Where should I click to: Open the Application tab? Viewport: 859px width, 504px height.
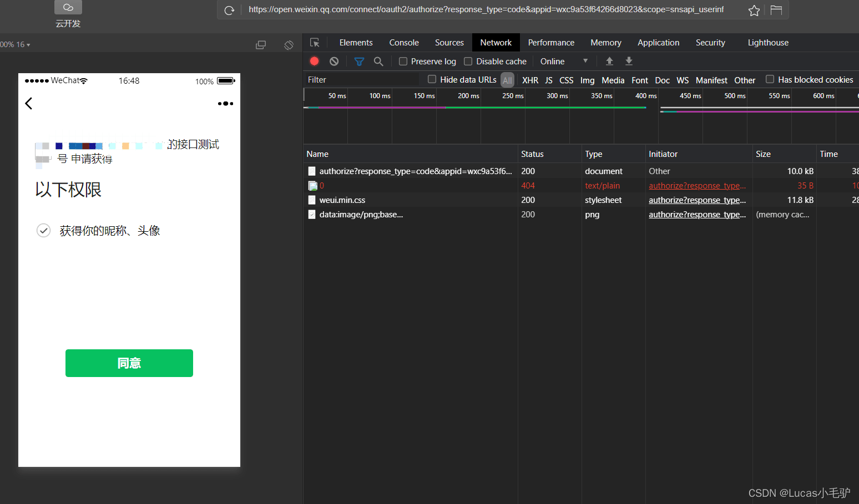click(x=658, y=43)
